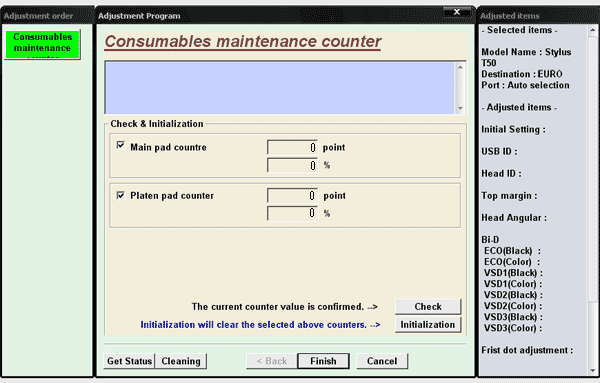Click the 'Bi-D' heading text
Viewport: 600px width, 383px height.
click(490, 240)
